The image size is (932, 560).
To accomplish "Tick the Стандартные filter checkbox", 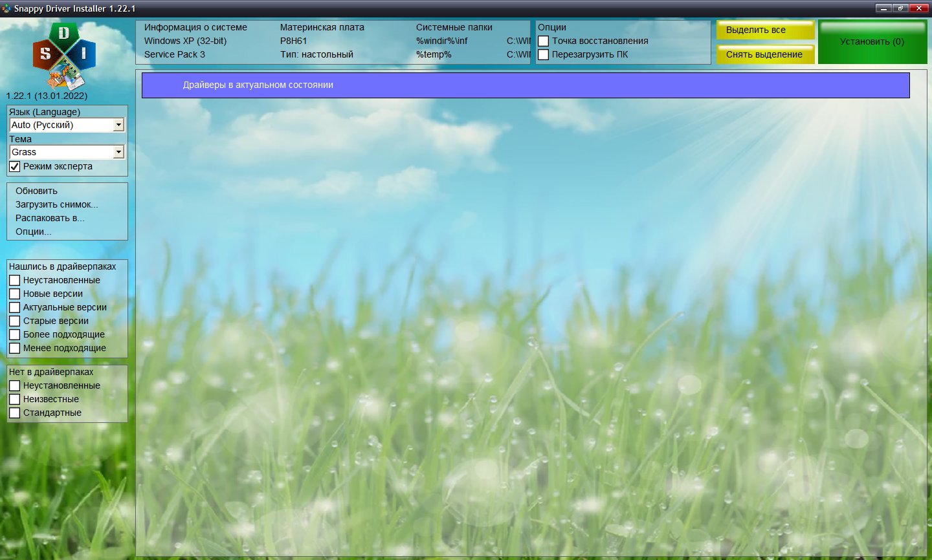I will click(15, 413).
